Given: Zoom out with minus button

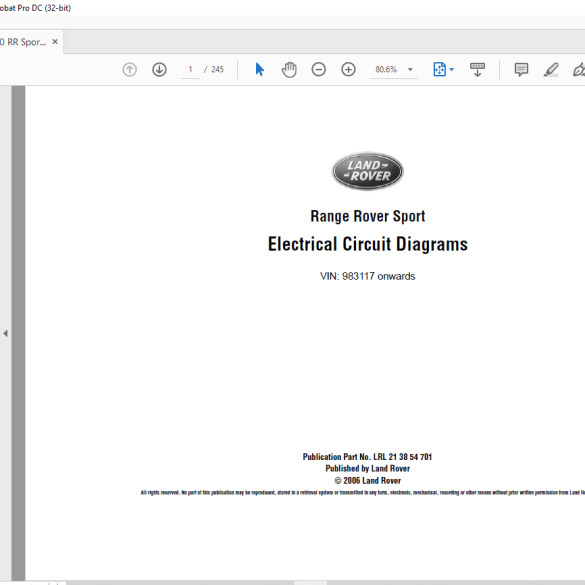Looking at the screenshot, I should pyautogui.click(x=319, y=69).
